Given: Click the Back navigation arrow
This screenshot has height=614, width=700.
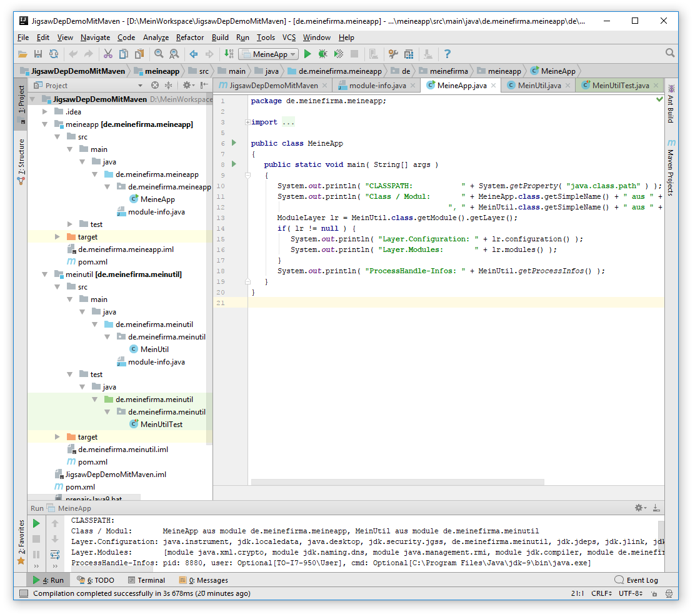Looking at the screenshot, I should [194, 54].
